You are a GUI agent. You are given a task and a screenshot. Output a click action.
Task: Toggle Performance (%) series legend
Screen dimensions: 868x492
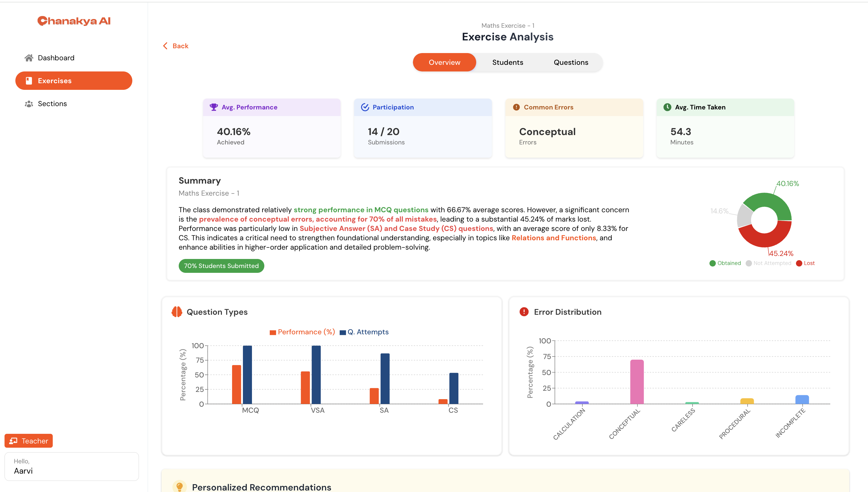coord(302,332)
